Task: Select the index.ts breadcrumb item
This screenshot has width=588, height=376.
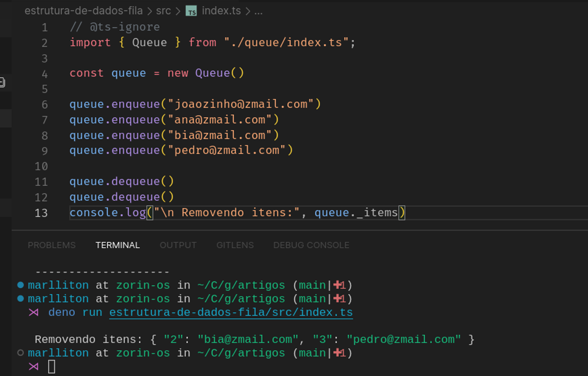Action: pyautogui.click(x=221, y=11)
